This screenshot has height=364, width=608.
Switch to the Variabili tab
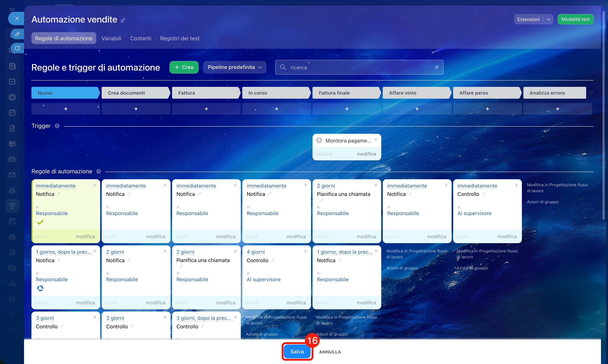point(111,38)
